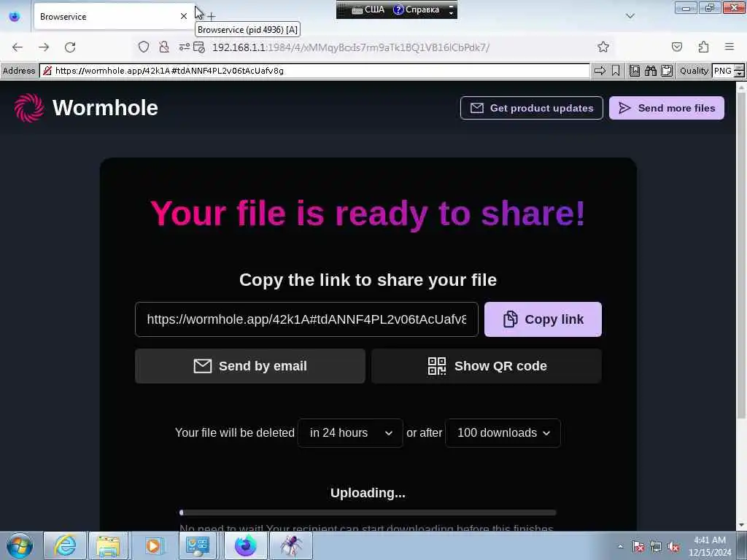Click the Browservice Go arrow icon

click(x=600, y=71)
